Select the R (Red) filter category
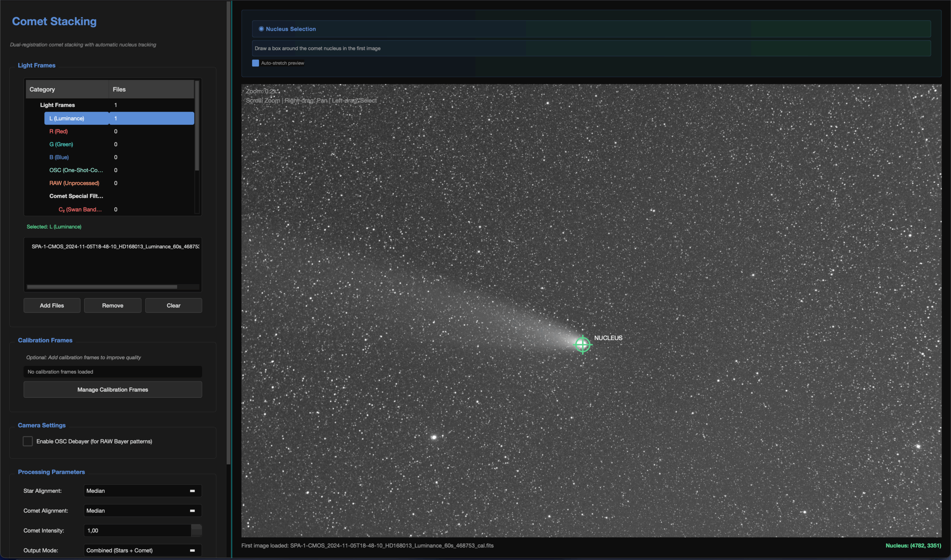951x560 pixels. click(59, 131)
